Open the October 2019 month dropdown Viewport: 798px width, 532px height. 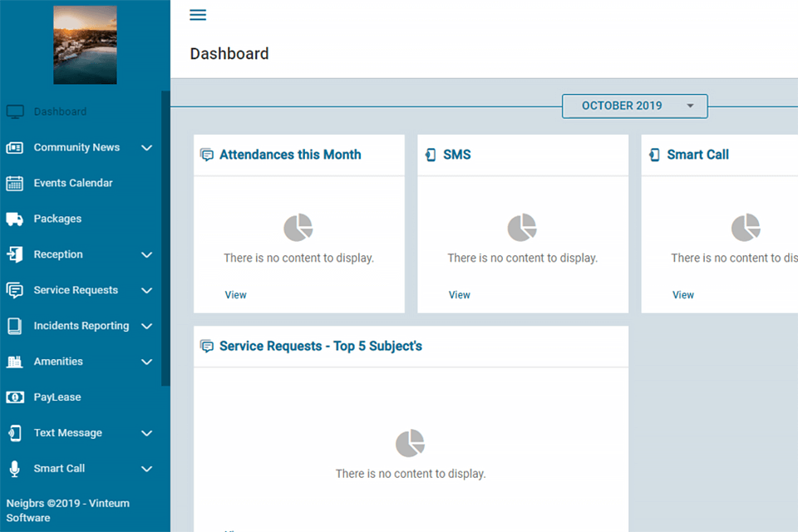point(634,106)
